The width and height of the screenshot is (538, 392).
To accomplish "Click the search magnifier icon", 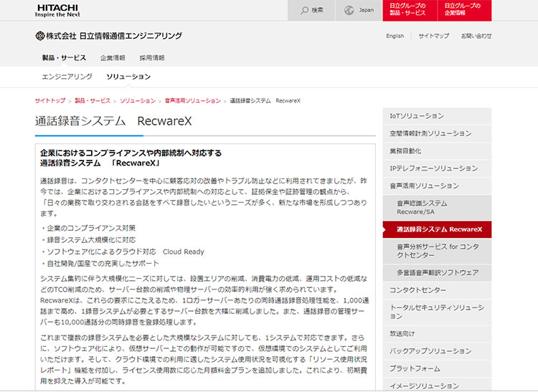I will click(304, 10).
